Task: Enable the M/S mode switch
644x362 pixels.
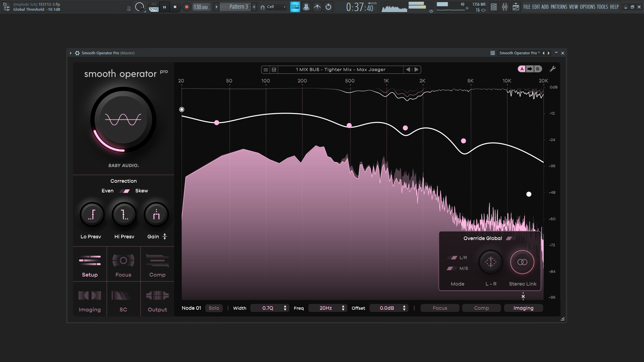Action: tap(451, 268)
